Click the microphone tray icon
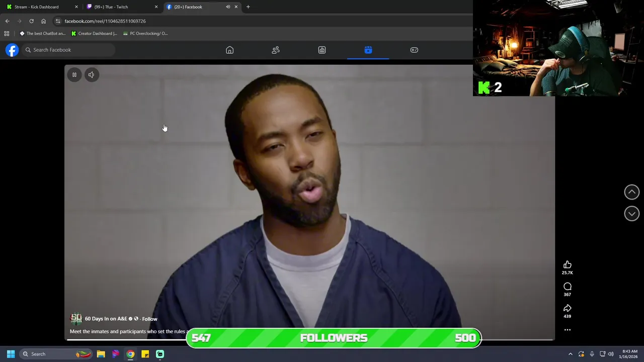 pos(592,354)
